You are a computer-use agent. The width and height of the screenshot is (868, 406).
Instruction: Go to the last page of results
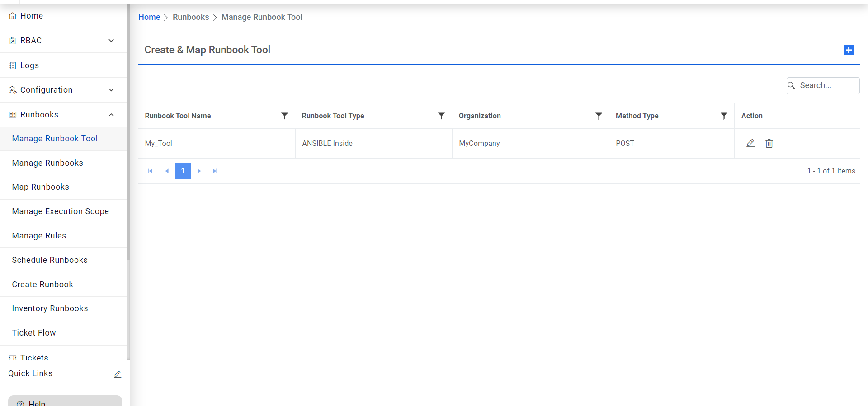click(215, 171)
